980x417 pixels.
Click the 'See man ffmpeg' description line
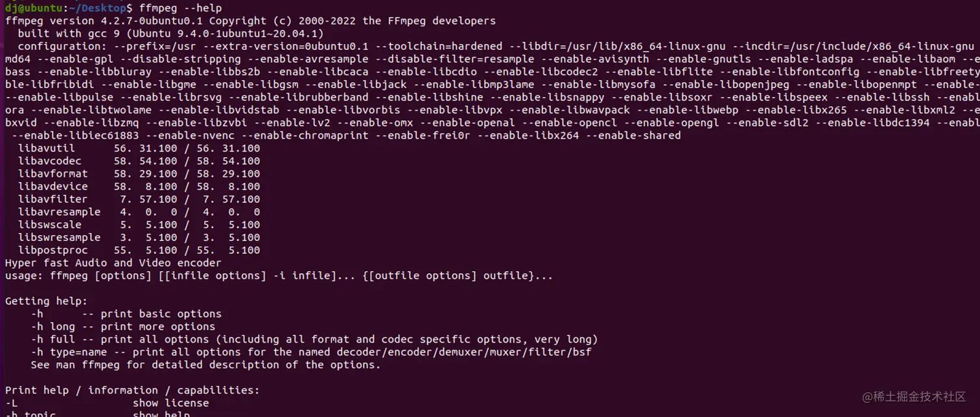(x=206, y=365)
